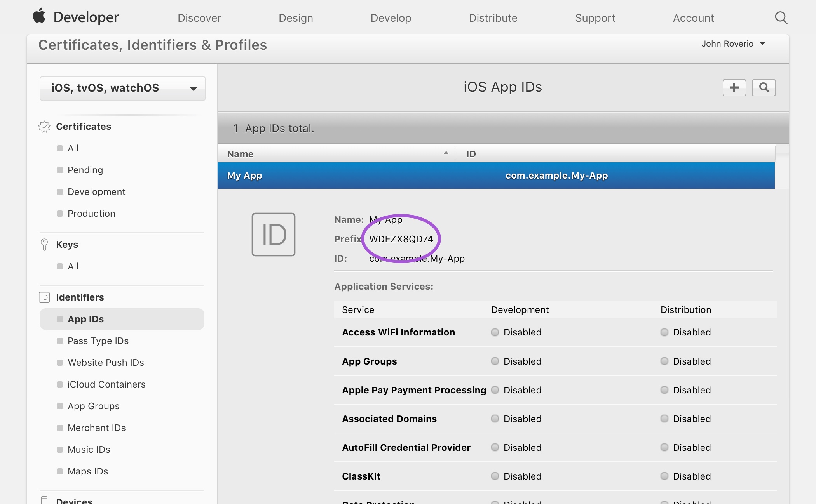Open iCloud Containers identifier list
Screen dimensions: 816x504
pos(106,384)
